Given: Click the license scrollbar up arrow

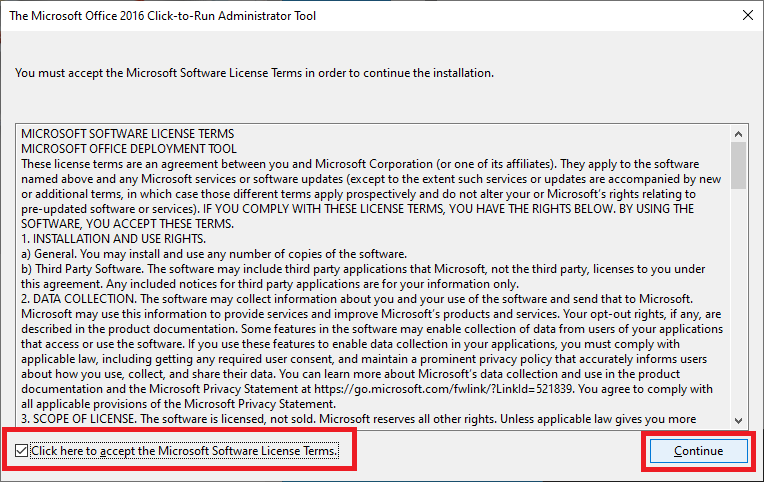Looking at the screenshot, I should coord(739,133).
